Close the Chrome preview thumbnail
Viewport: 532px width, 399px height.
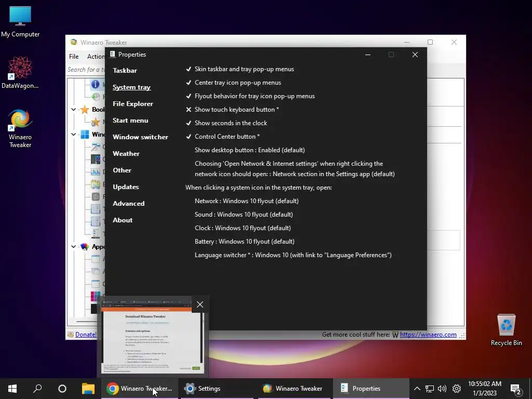[x=200, y=304]
